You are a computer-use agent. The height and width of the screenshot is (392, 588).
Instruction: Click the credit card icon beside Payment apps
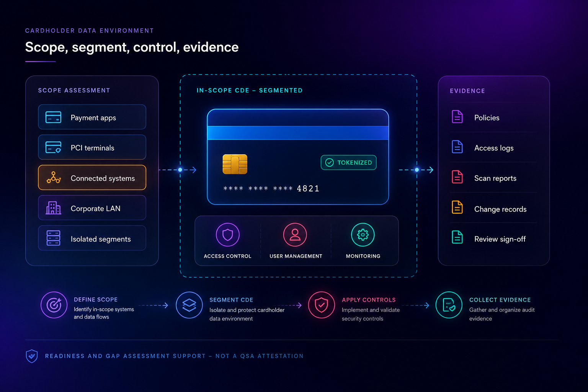pos(53,117)
